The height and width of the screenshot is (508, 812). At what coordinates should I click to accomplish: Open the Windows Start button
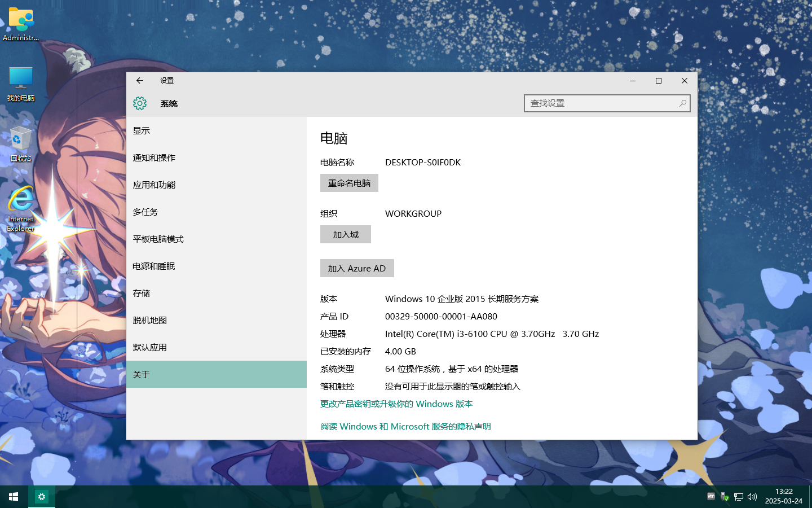[x=14, y=497]
